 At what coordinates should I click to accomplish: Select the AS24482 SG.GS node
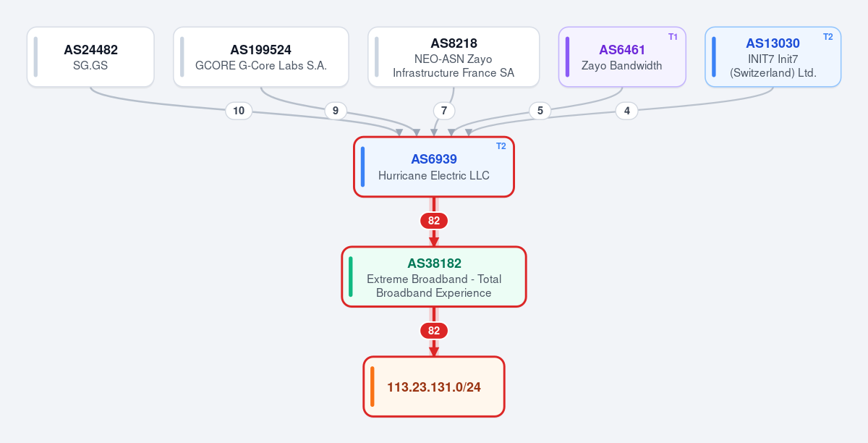click(90, 57)
